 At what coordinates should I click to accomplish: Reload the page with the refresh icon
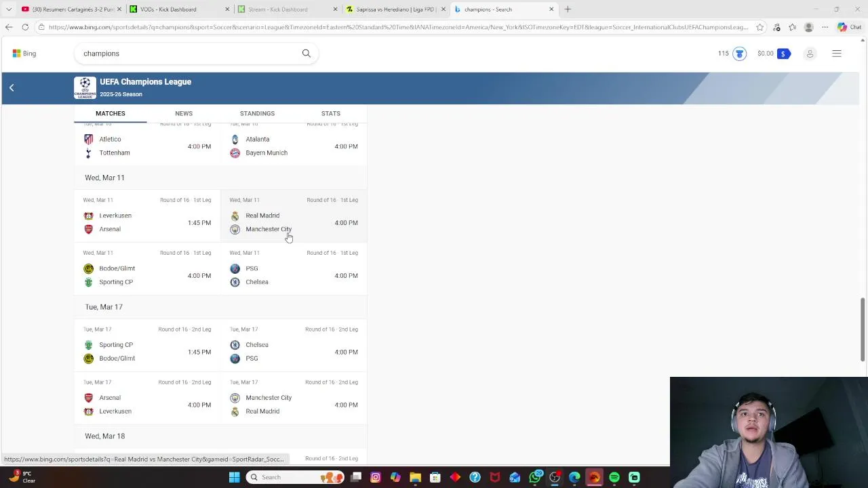(x=25, y=27)
